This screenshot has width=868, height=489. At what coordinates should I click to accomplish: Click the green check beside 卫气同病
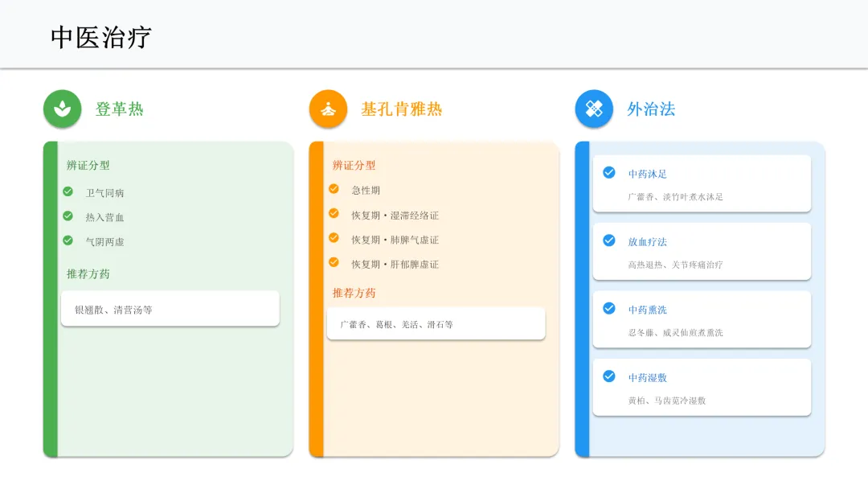pyautogui.click(x=68, y=191)
